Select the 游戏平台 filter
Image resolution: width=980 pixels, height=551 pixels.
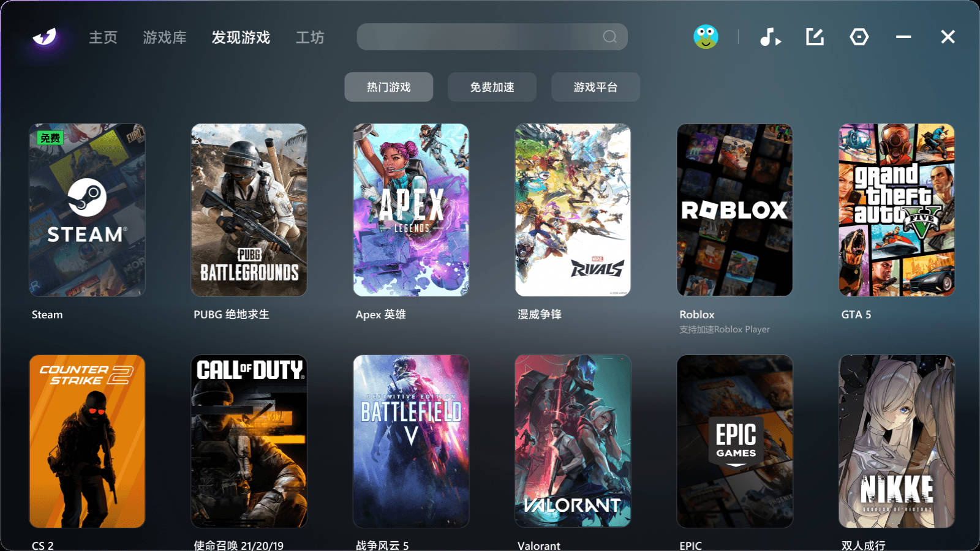point(596,87)
